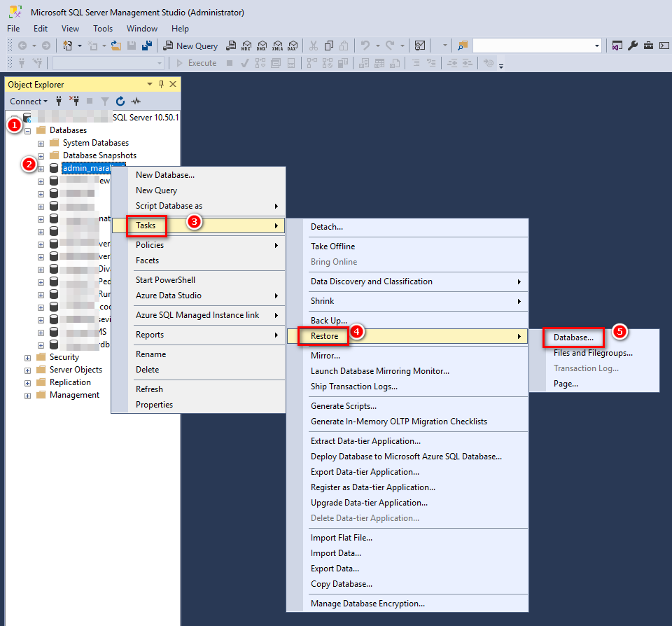Expand the Security tree node
Image resolution: width=672 pixels, height=626 pixels.
point(27,357)
